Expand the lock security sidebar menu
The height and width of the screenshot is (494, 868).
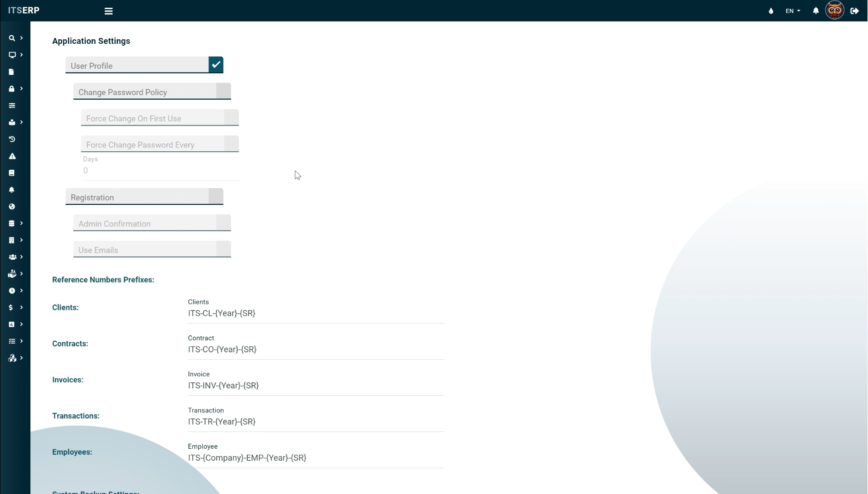click(15, 89)
